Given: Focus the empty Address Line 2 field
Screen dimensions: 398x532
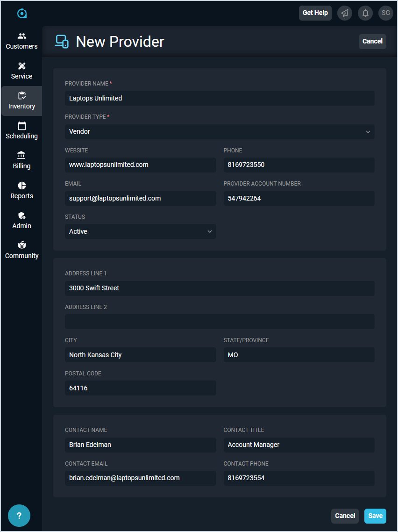Looking at the screenshot, I should point(220,322).
